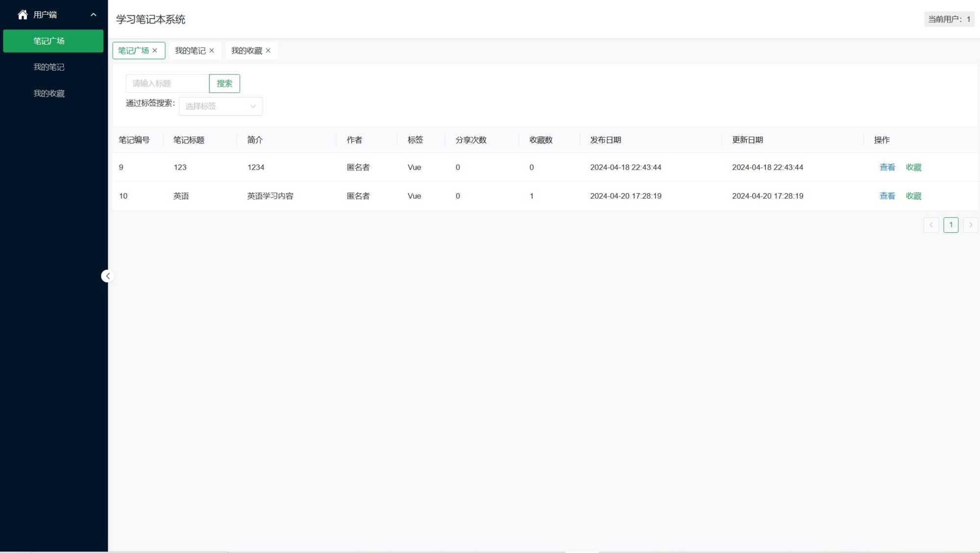The width and height of the screenshot is (980, 553).
Task: Close the 笔记广场 tab
Action: [155, 50]
